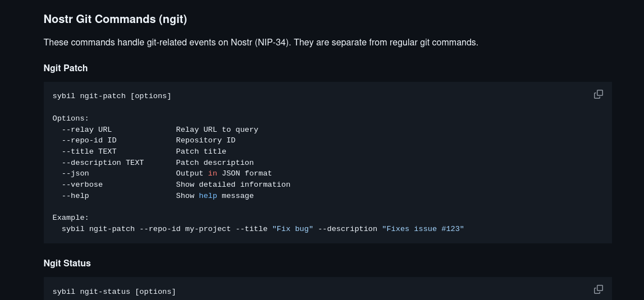Click the --relay URL option text

[x=86, y=130]
